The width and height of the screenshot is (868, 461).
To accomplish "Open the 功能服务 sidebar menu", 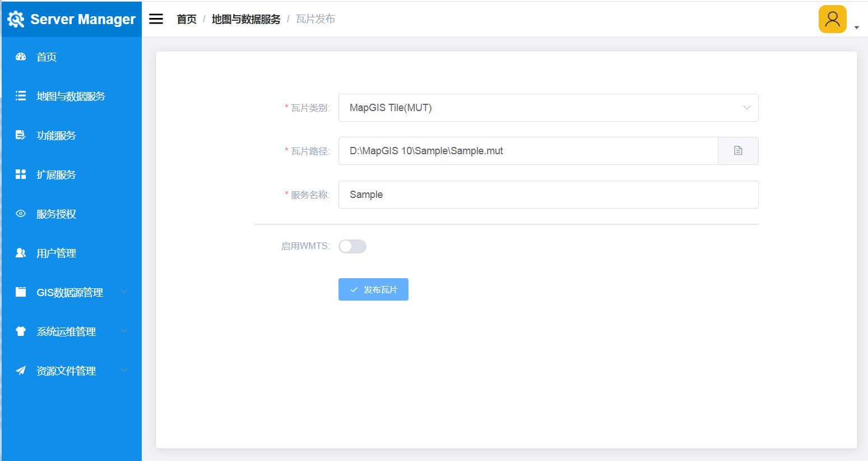I will (x=72, y=135).
